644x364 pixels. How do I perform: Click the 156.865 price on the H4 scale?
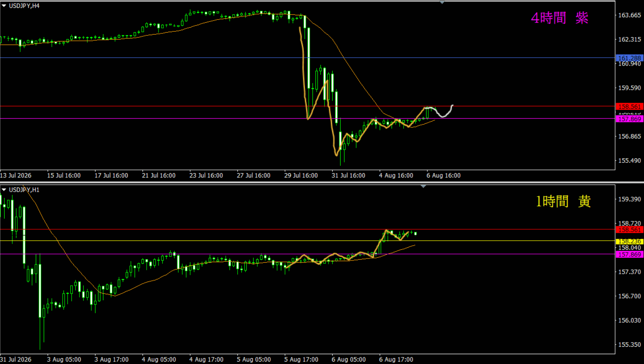[630, 136]
